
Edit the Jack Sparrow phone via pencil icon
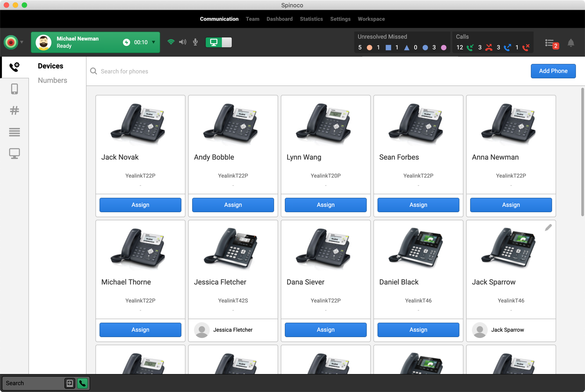(548, 227)
